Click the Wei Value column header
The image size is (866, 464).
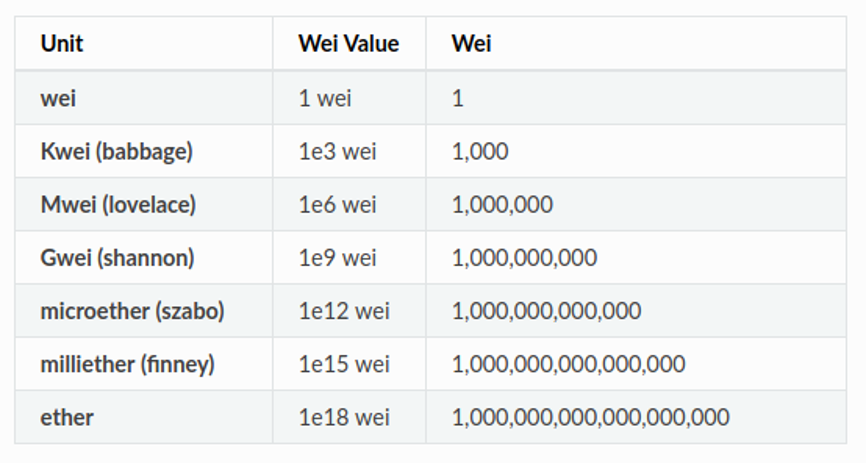tap(348, 44)
